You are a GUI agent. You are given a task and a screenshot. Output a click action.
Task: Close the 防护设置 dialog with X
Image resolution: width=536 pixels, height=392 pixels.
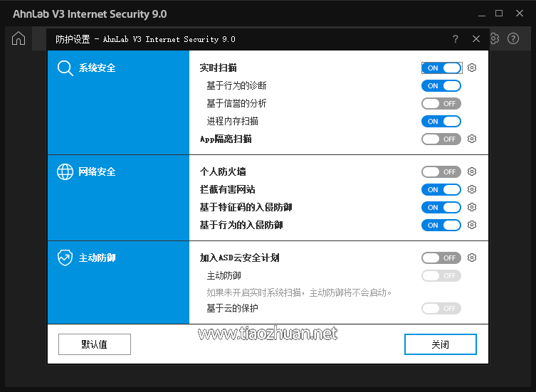tap(475, 39)
